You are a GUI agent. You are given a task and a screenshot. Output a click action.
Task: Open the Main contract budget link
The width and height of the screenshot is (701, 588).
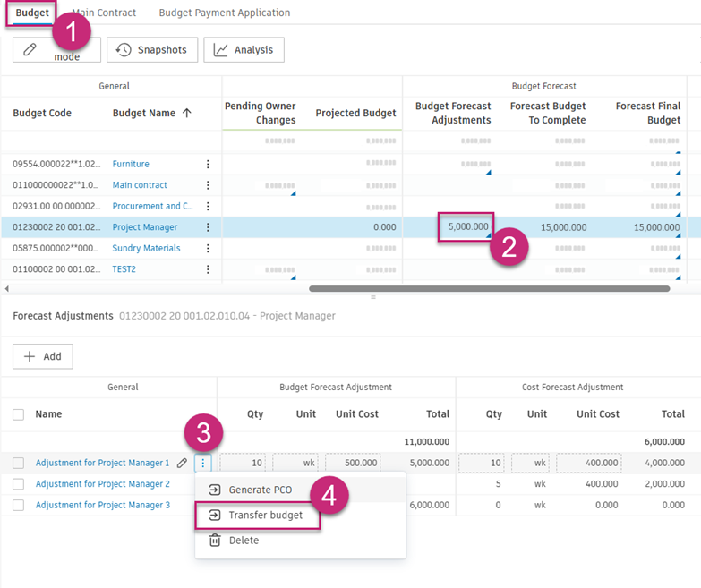140,185
